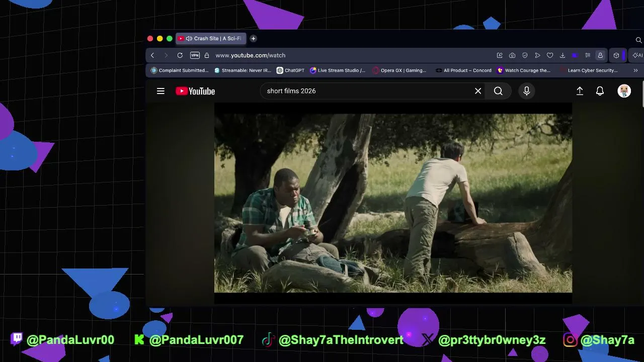This screenshot has height=362, width=644.
Task: Click the YouTube search field
Action: tap(372, 91)
